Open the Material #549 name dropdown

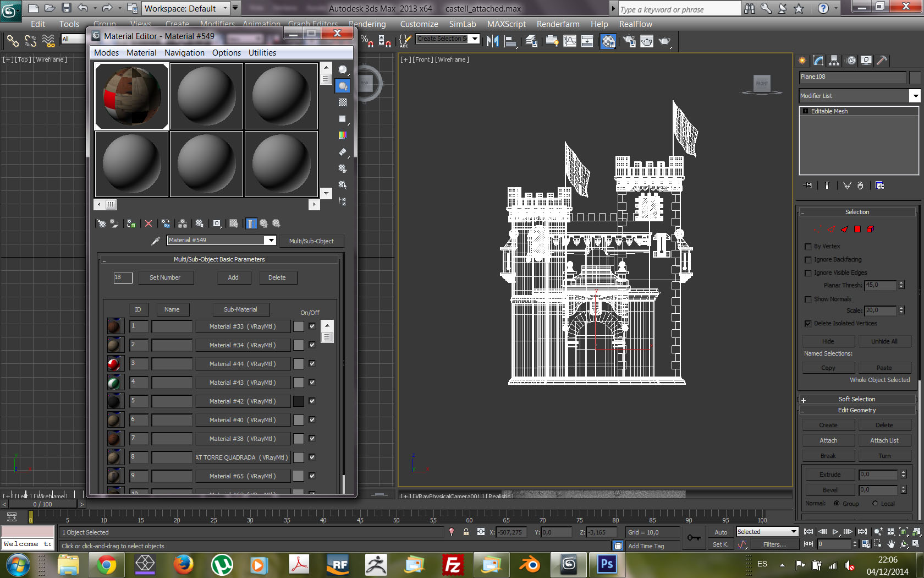(270, 241)
